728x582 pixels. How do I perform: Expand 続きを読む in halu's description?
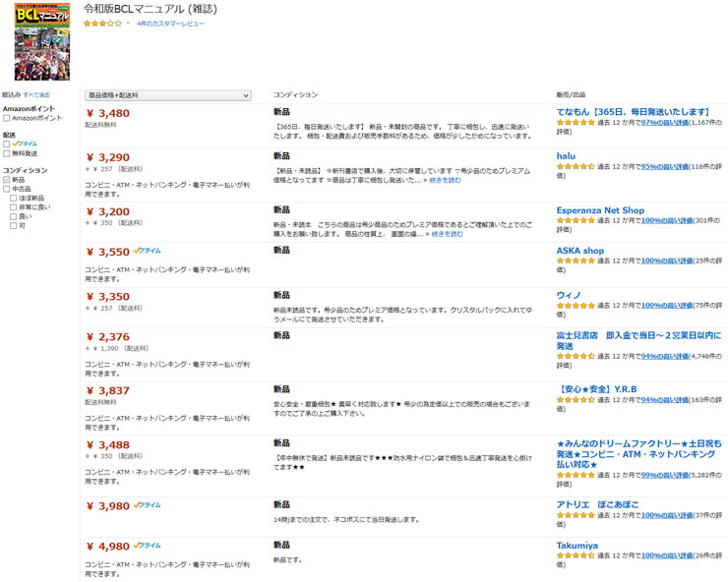[445, 180]
